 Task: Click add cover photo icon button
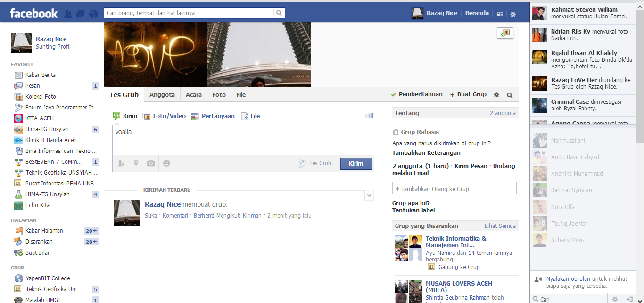[505, 33]
